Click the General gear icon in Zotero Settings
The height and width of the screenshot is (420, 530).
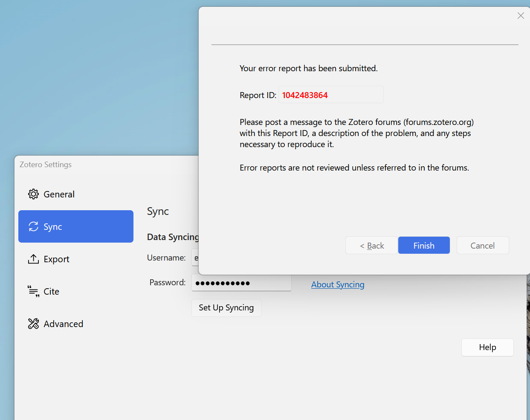(33, 194)
